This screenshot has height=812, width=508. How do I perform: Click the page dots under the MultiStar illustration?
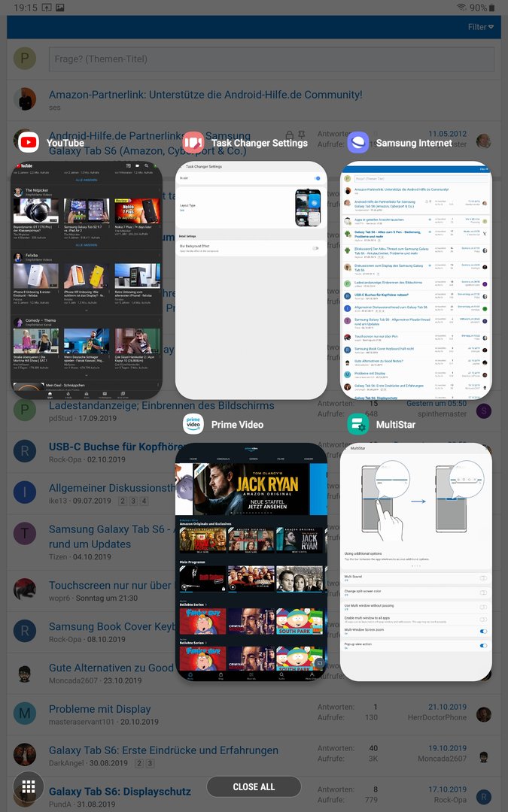coord(415,566)
